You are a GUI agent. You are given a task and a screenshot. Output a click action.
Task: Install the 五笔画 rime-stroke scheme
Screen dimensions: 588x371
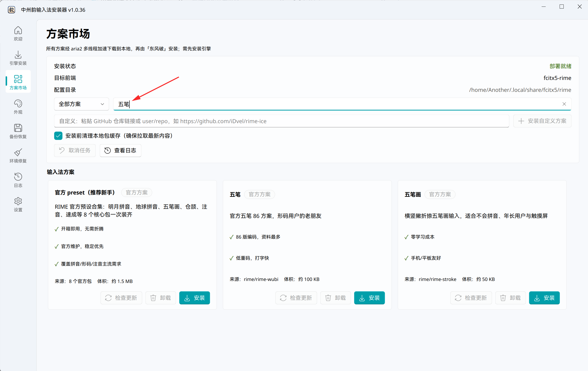click(545, 298)
